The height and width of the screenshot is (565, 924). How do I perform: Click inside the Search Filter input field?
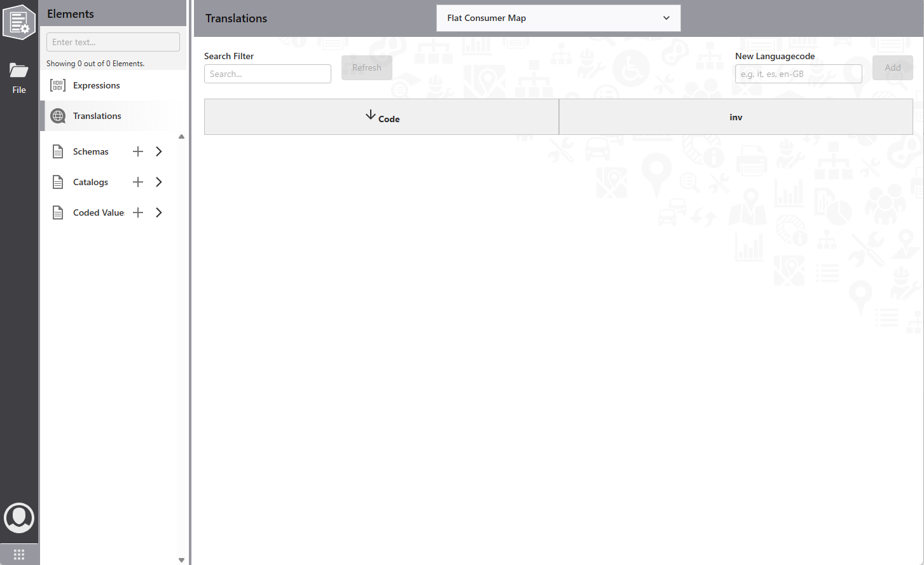[267, 74]
